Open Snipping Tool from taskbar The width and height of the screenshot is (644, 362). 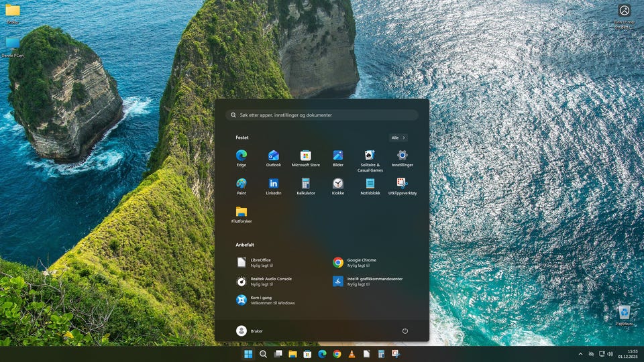396,354
